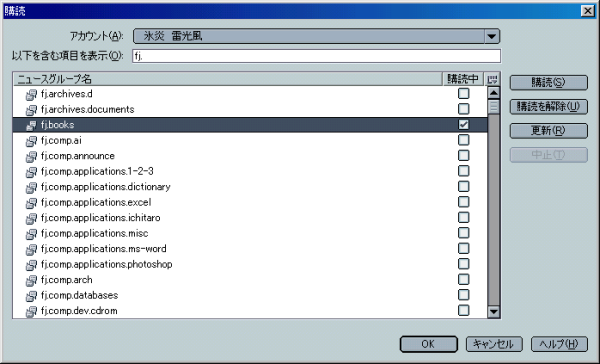The height and width of the screenshot is (364, 600).
Task: Check the subscribe box for fj.archives.documents
Action: coord(463,109)
